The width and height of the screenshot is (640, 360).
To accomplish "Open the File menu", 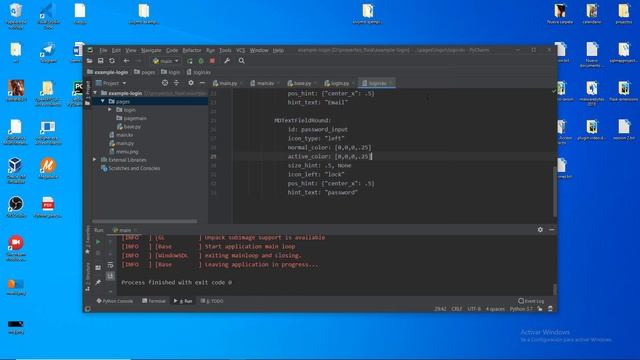I will click(x=103, y=50).
